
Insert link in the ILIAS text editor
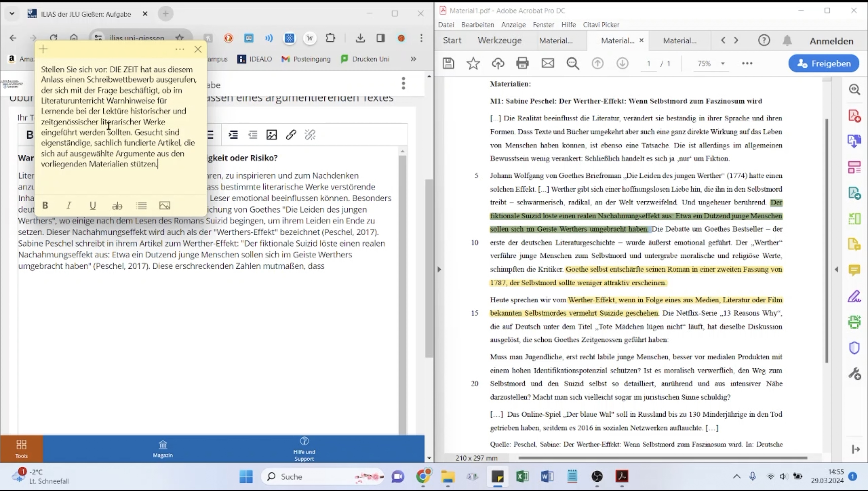pos(291,135)
